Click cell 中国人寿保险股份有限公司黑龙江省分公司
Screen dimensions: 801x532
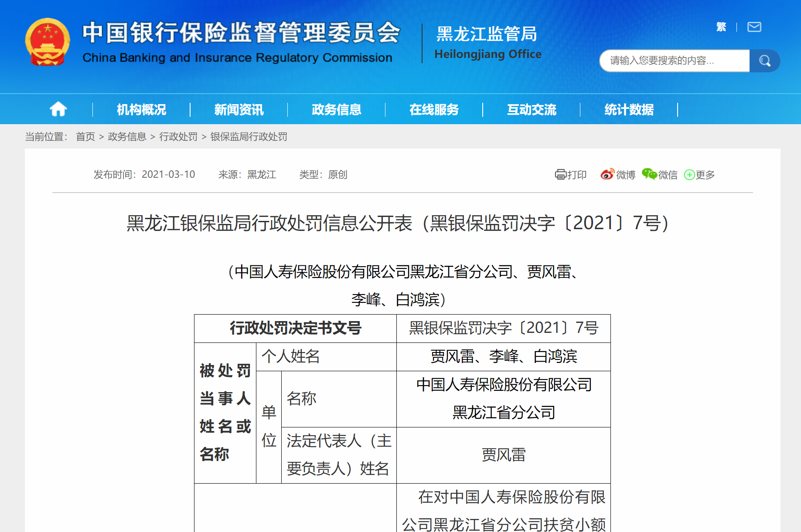[504, 399]
